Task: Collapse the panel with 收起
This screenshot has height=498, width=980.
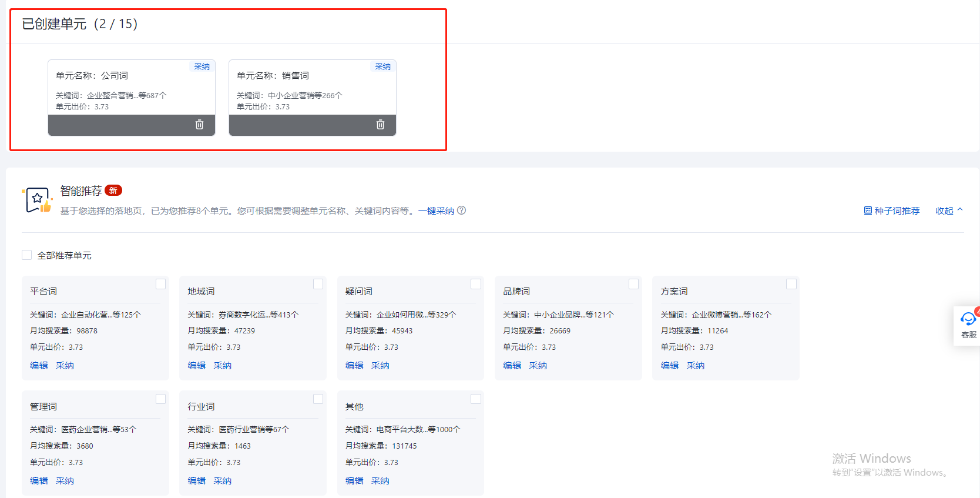Action: [949, 210]
